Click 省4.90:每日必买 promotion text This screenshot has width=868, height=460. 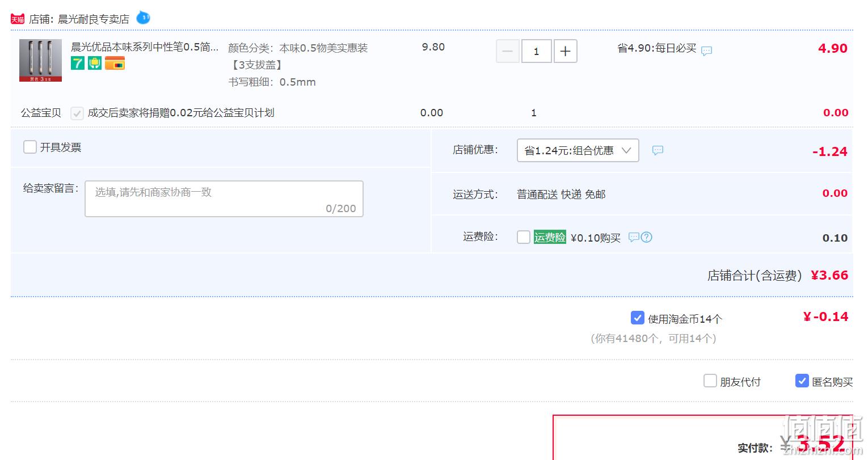(657, 49)
